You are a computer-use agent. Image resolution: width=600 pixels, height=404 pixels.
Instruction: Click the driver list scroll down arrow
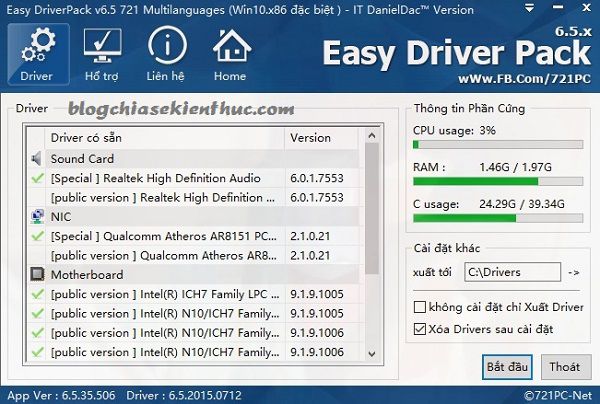click(372, 354)
